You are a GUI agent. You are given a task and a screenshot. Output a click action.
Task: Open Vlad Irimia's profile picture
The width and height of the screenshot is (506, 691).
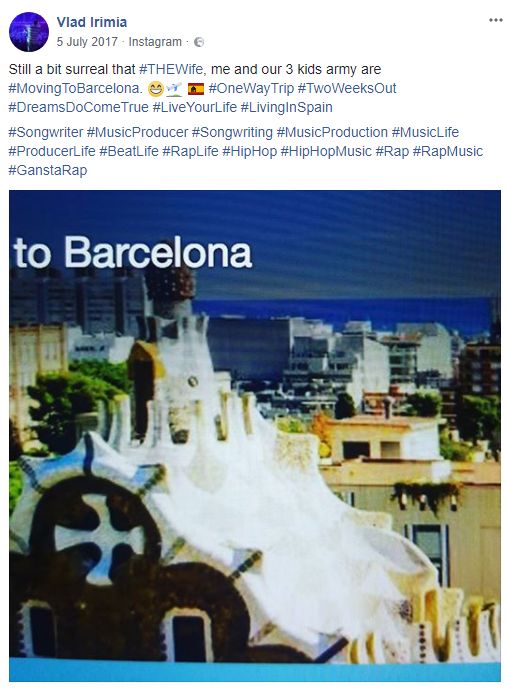29,32
